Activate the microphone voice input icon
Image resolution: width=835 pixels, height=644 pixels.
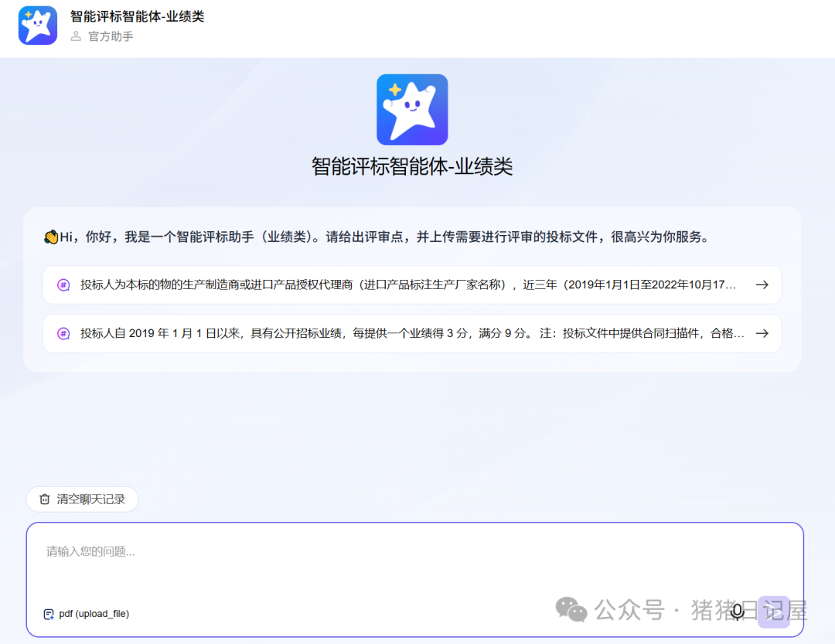click(x=737, y=612)
